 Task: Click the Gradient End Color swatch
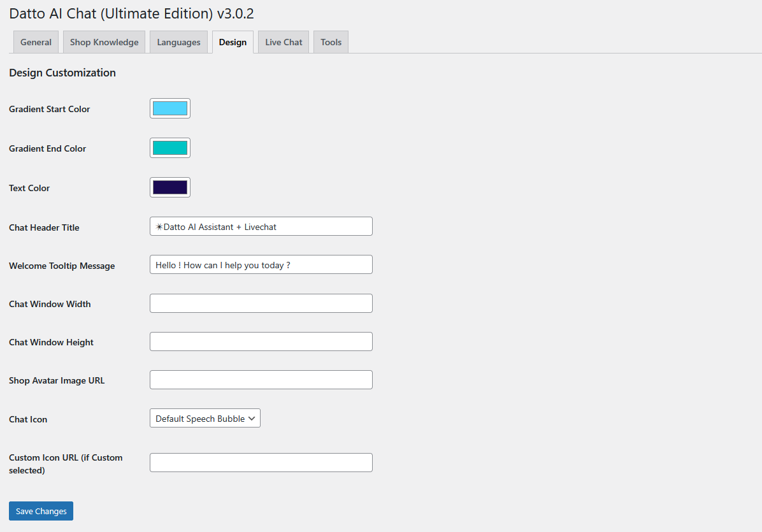[170, 148]
